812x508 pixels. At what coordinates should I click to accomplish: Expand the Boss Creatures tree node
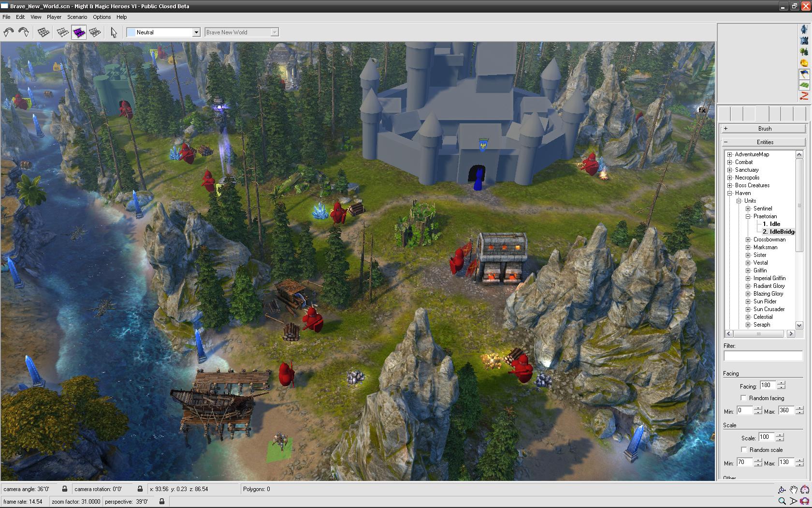click(730, 185)
